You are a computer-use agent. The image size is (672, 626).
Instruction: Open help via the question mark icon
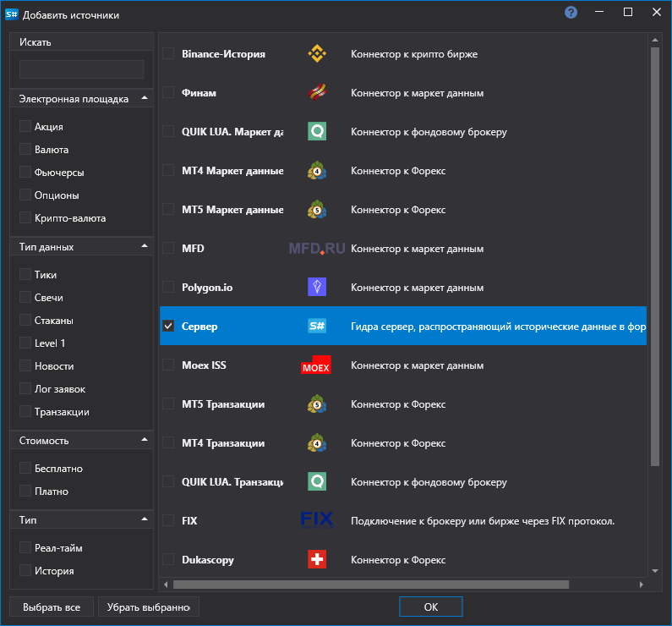pyautogui.click(x=571, y=13)
